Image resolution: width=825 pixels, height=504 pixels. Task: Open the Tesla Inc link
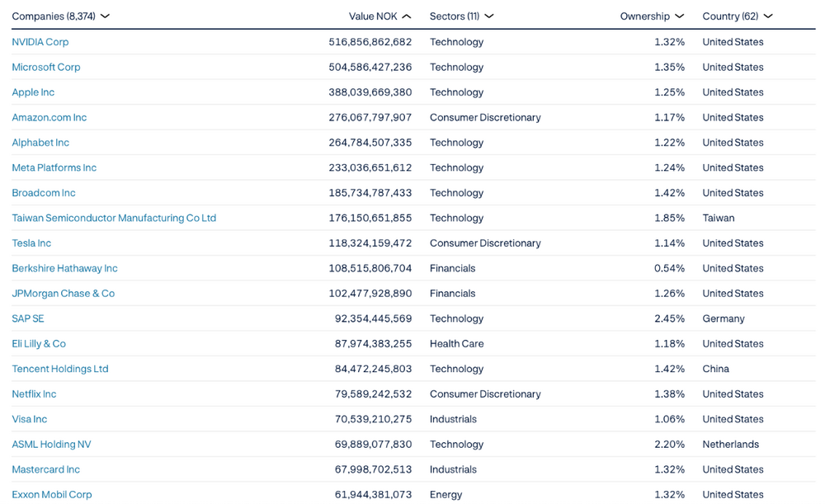click(x=31, y=243)
